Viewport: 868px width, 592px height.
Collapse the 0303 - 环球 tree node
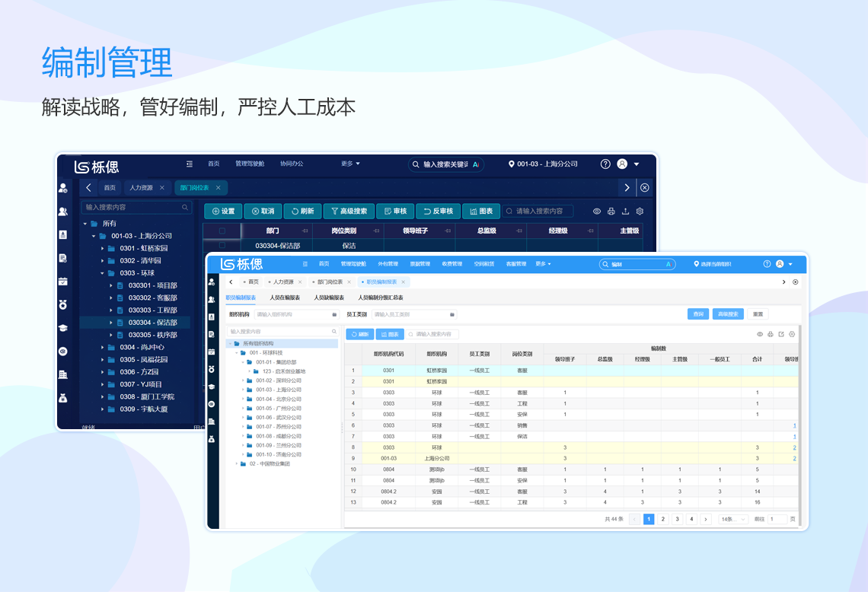[x=102, y=273]
